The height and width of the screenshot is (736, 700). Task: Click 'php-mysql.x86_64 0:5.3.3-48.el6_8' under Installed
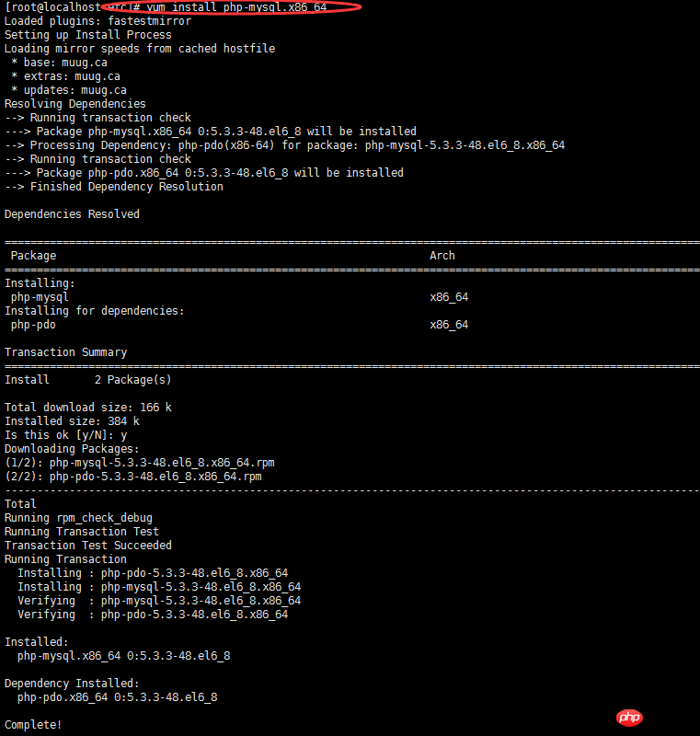(124, 656)
